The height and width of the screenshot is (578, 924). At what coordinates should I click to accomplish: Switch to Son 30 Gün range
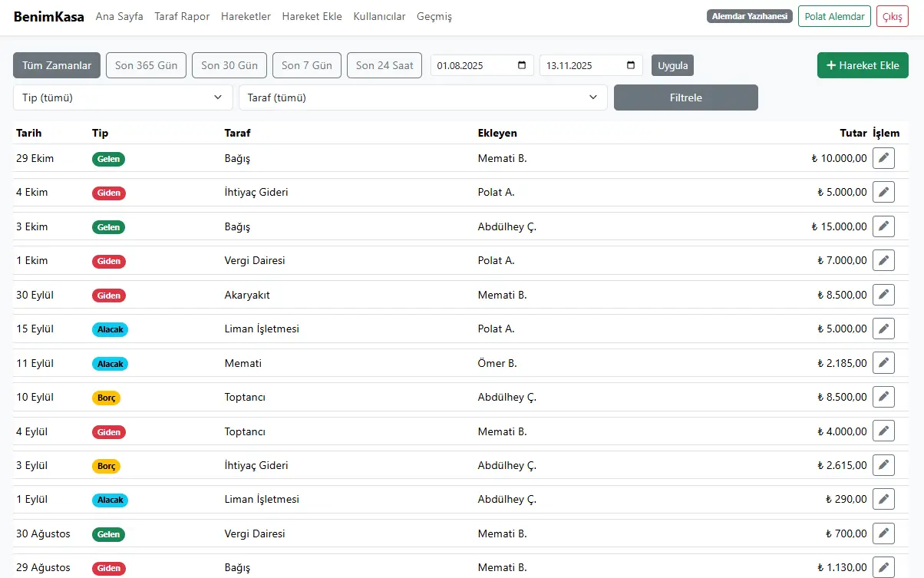coord(229,65)
